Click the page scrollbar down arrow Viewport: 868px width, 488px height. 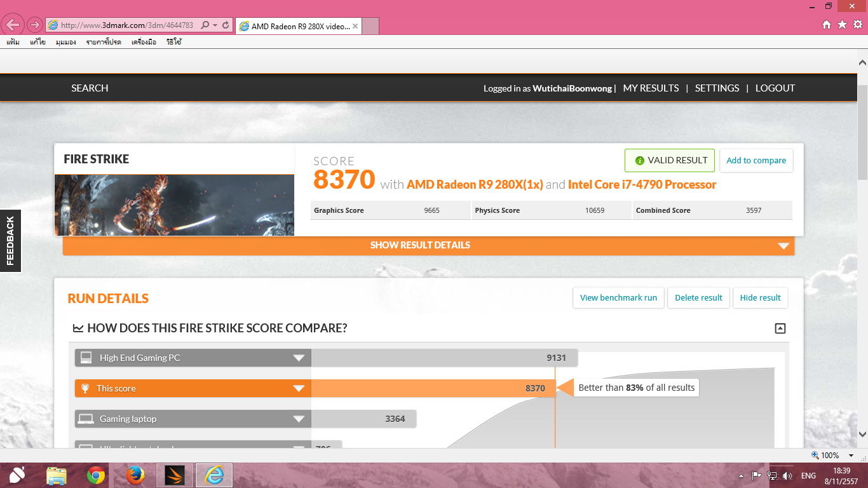pyautogui.click(x=862, y=435)
